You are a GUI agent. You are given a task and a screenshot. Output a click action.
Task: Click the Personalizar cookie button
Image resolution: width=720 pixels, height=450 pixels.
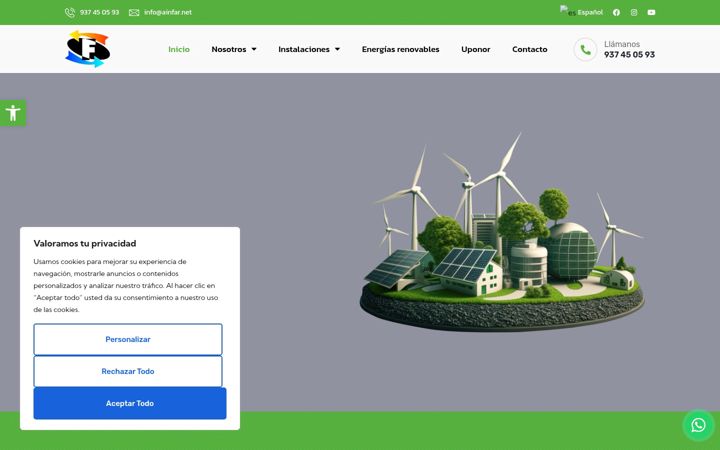[x=128, y=339]
